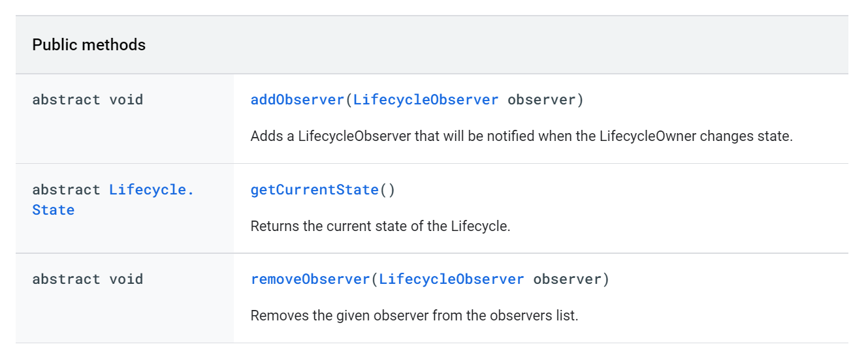Viewport: 868px width, 355px height.
Task: Click empty parentheses after getCurrentState
Action: [387, 190]
